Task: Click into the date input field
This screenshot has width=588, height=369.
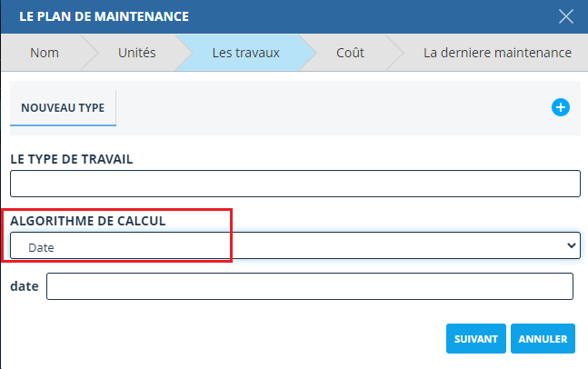Action: 309,286
